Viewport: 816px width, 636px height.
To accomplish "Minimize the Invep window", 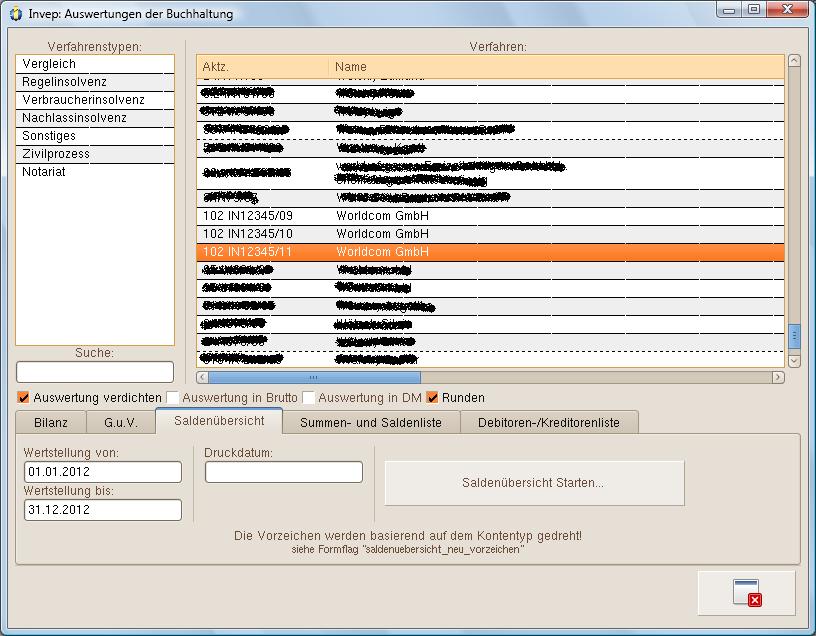I will coord(729,10).
